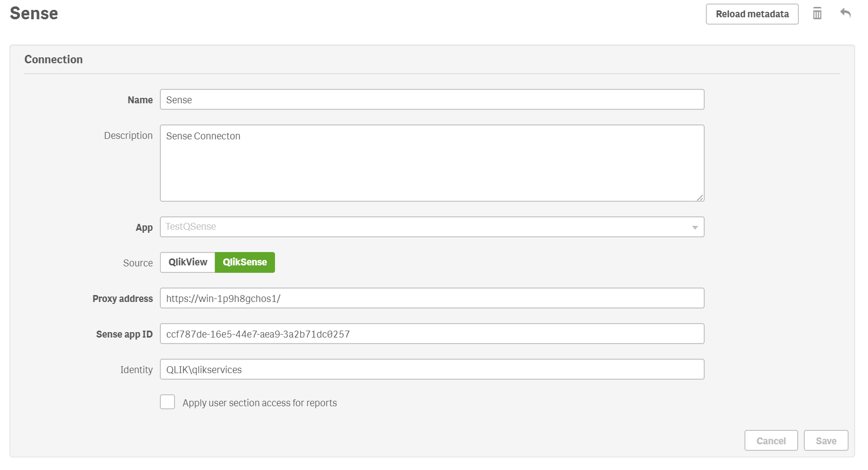The image size is (868, 470).
Task: Click the Save button
Action: pos(825,440)
